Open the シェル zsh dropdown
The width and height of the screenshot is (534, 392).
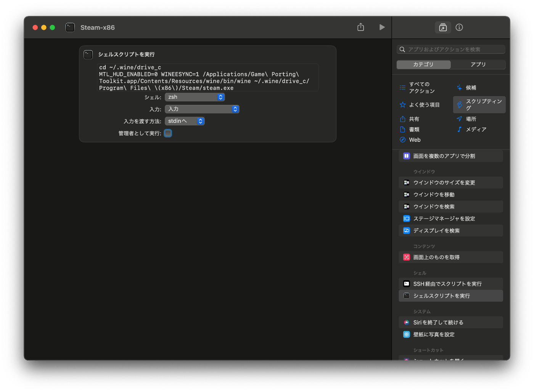[195, 97]
